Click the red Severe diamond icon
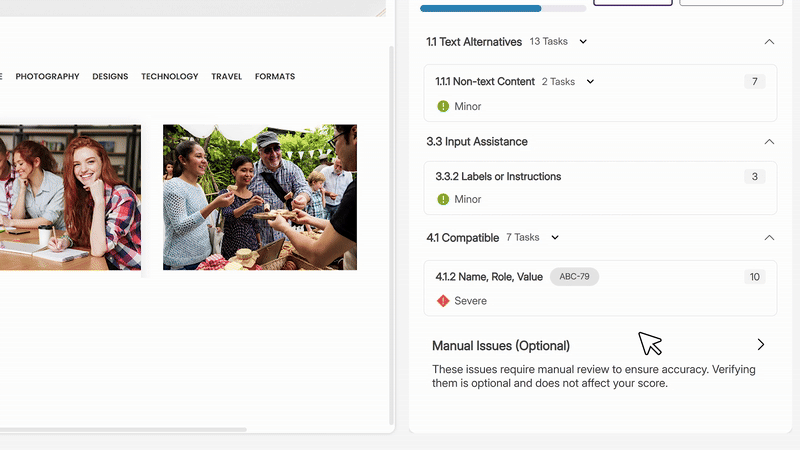 click(443, 300)
